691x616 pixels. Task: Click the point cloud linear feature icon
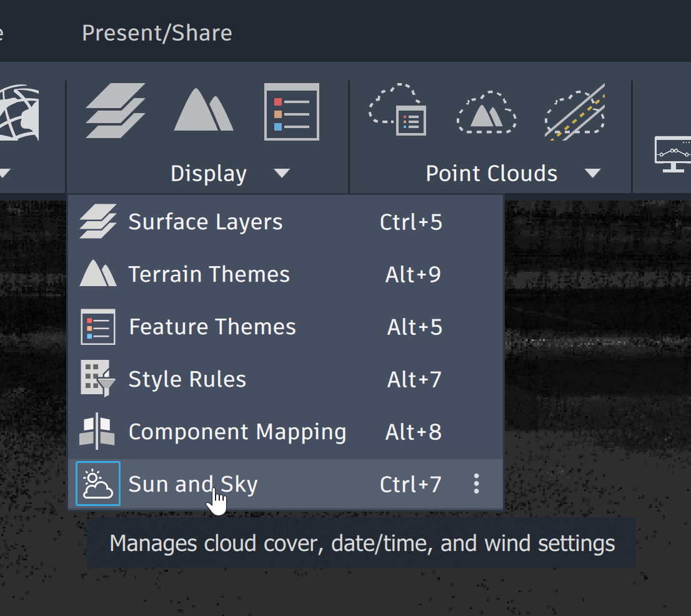575,111
